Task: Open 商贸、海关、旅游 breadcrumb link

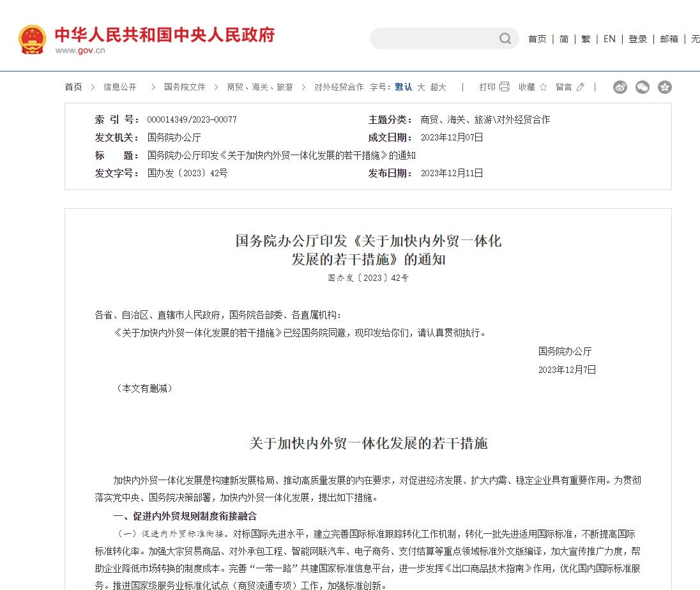Action: (x=260, y=87)
